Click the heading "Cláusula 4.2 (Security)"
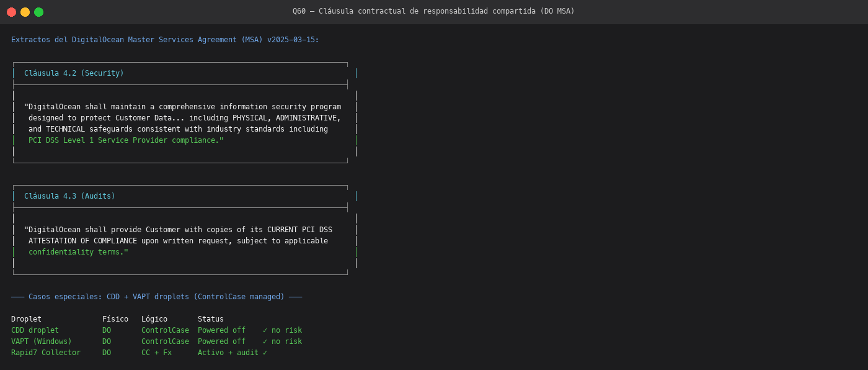Viewport: 868px width, 370px height. click(74, 73)
